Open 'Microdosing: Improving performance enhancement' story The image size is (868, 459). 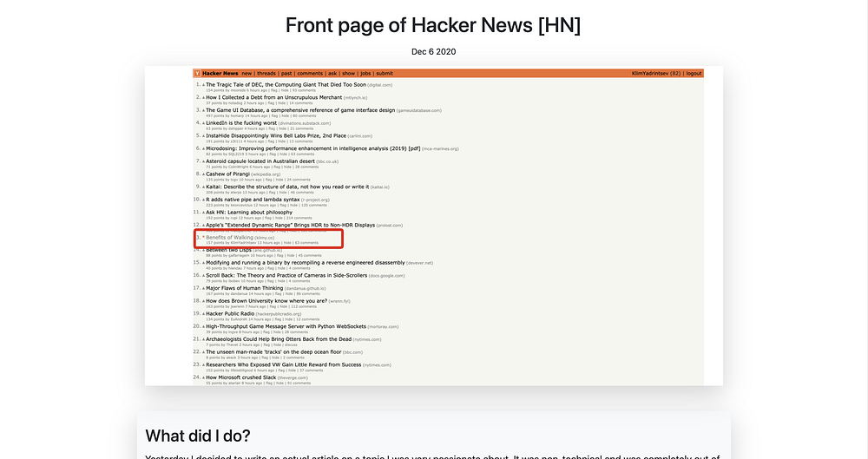(313, 148)
